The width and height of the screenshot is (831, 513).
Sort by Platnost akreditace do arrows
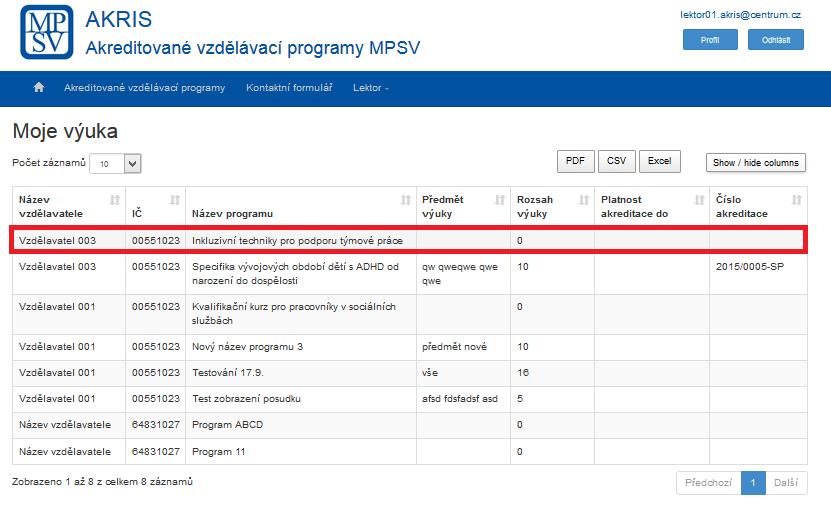pyautogui.click(x=699, y=200)
